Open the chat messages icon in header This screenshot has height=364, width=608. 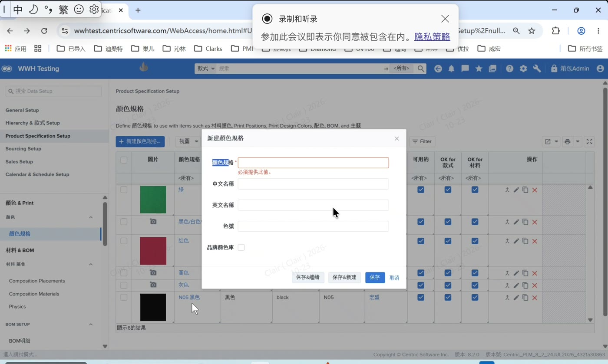pyautogui.click(x=465, y=69)
